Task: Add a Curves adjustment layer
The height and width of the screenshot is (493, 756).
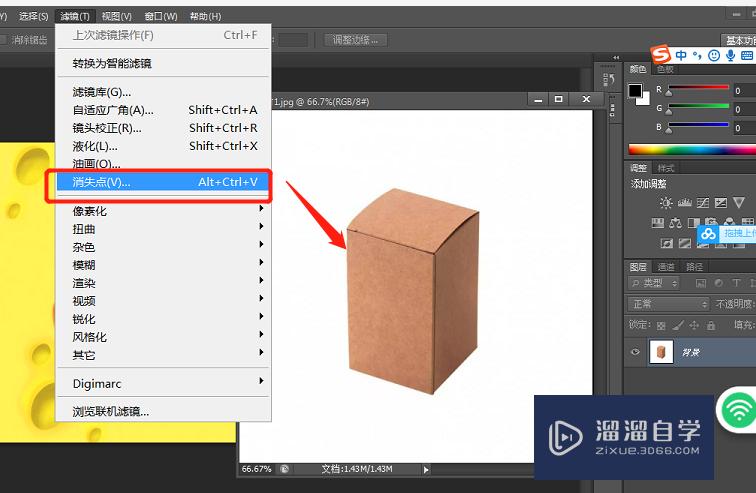Action: [x=702, y=203]
